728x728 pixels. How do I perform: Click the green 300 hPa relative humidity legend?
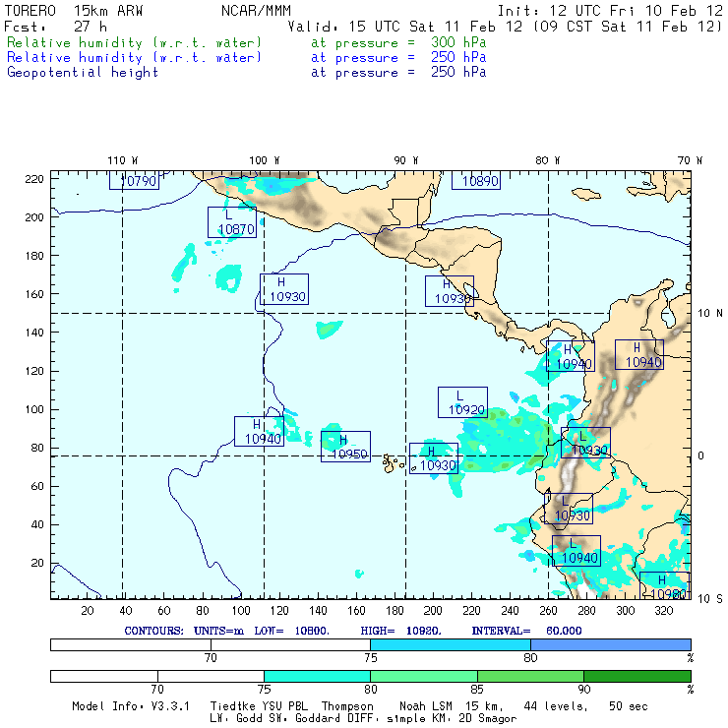point(135,43)
